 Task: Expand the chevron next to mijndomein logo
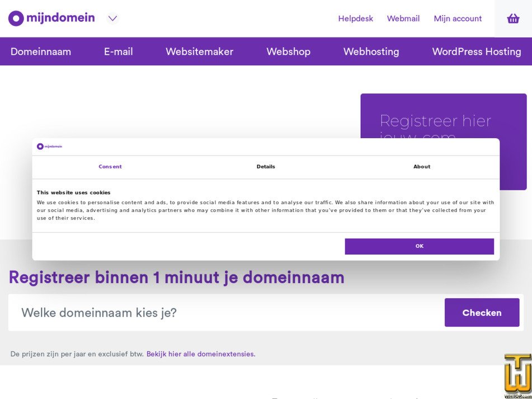pos(112,18)
